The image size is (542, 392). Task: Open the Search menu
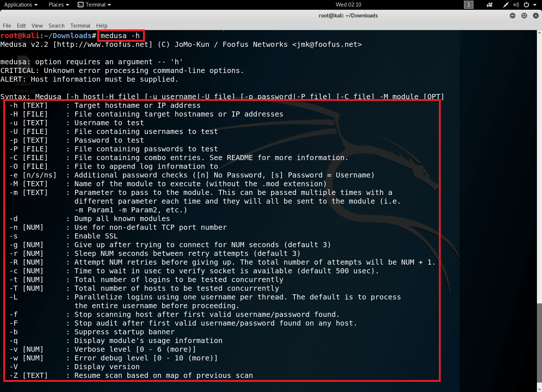[57, 26]
